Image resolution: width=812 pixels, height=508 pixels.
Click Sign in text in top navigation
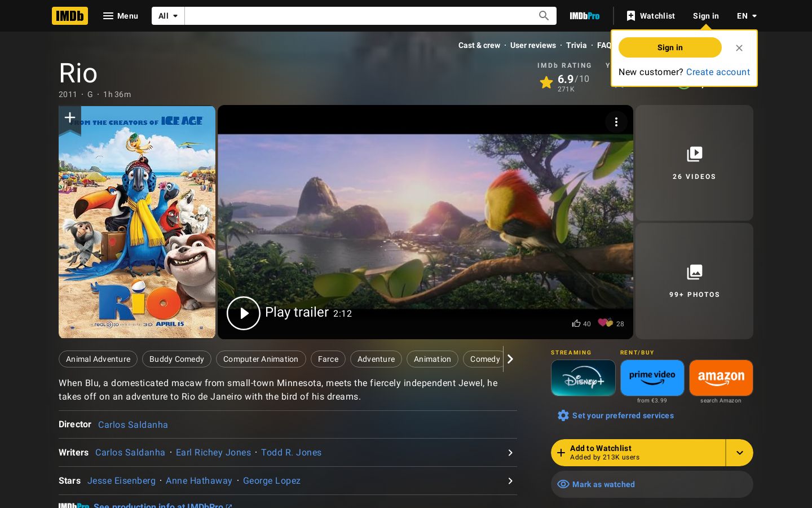pos(706,16)
